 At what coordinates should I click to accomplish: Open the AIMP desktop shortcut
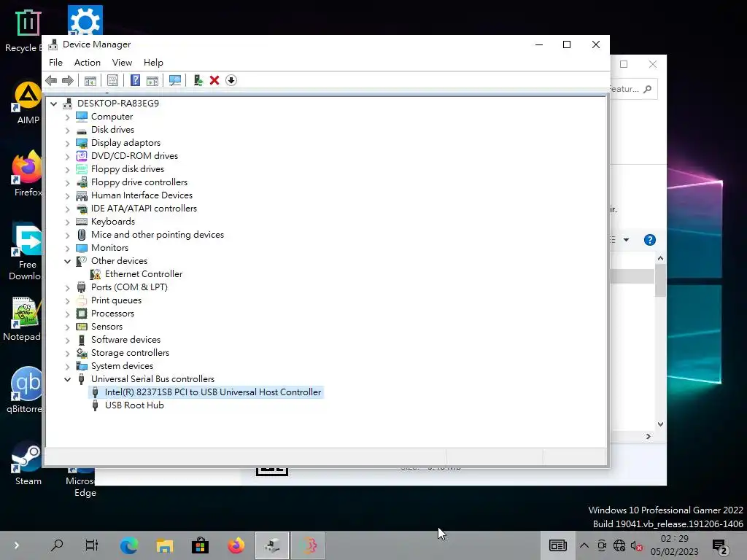(x=28, y=103)
